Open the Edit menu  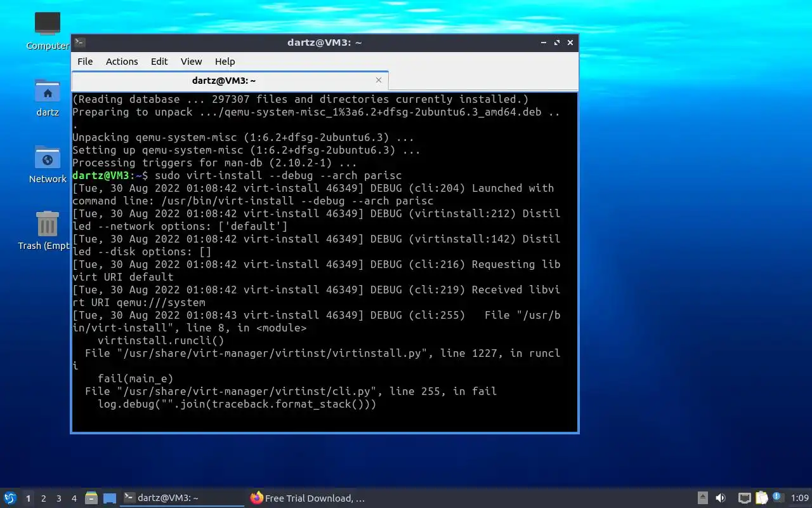159,62
